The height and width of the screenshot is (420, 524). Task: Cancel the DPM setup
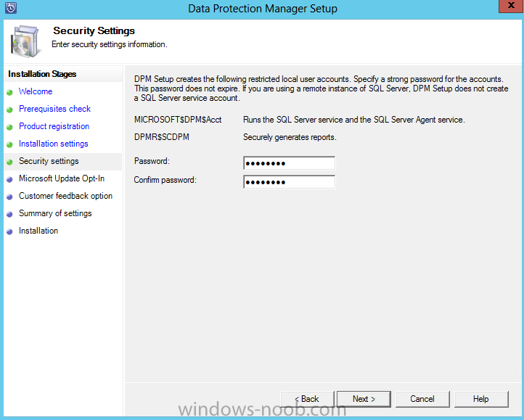pos(422,399)
